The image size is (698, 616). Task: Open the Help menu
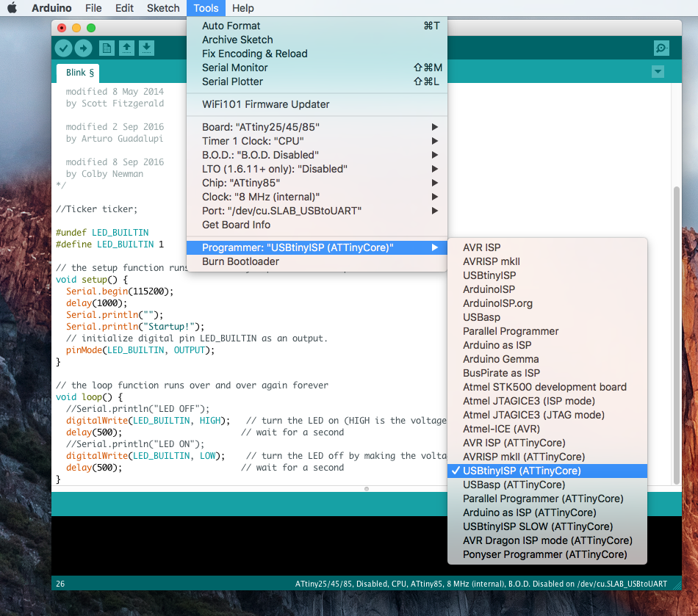click(x=242, y=8)
